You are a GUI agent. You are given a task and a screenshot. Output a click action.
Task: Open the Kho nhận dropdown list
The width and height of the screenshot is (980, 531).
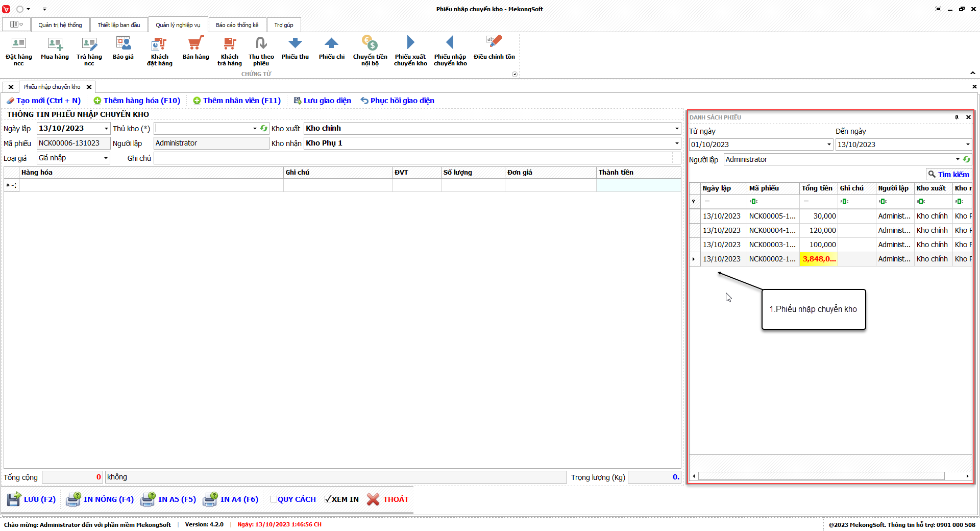[x=677, y=143]
